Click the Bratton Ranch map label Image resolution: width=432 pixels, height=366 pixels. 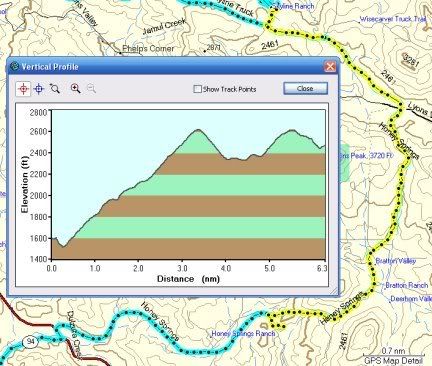407,285
